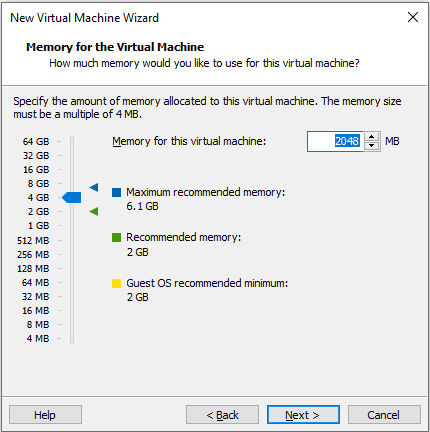
Task: Click the blue memory slider handle
Action: [72, 197]
